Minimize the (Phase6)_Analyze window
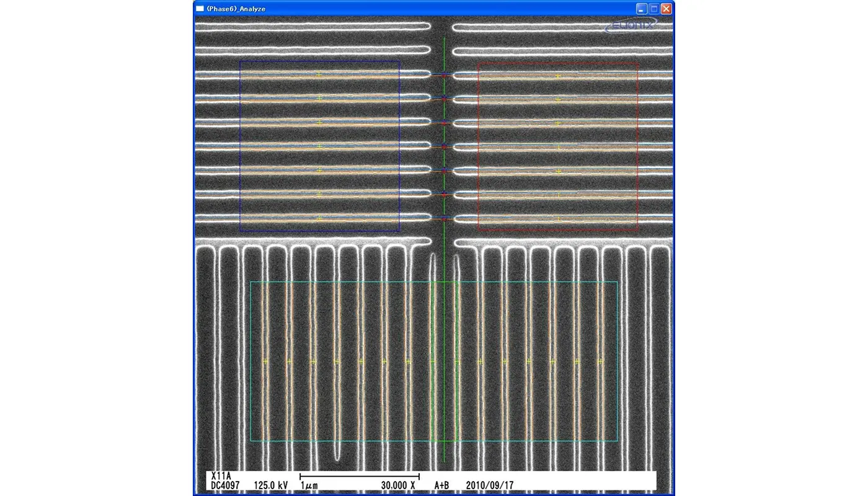This screenshot has width=868, height=496. click(642, 9)
